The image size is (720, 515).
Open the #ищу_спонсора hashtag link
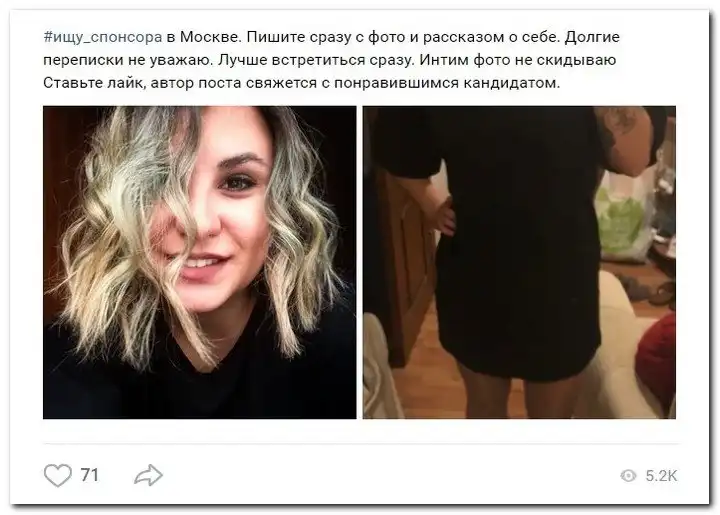[103, 37]
